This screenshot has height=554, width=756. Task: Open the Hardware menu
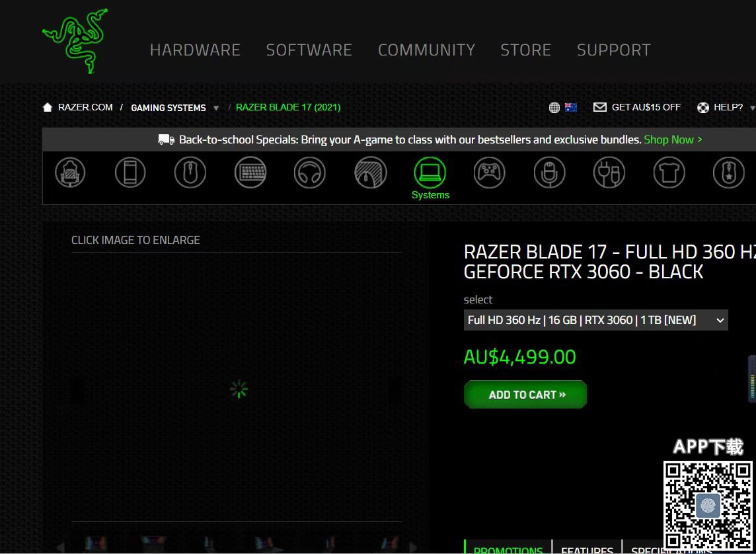coord(195,50)
